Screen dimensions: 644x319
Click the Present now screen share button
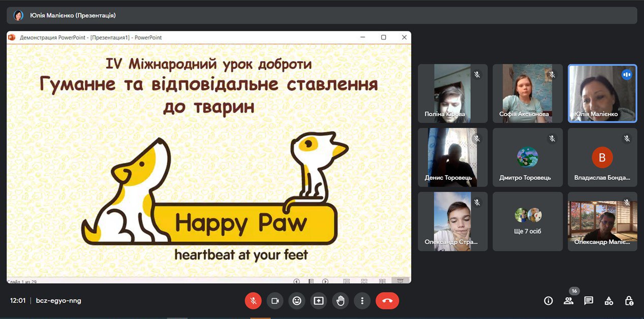(319, 301)
